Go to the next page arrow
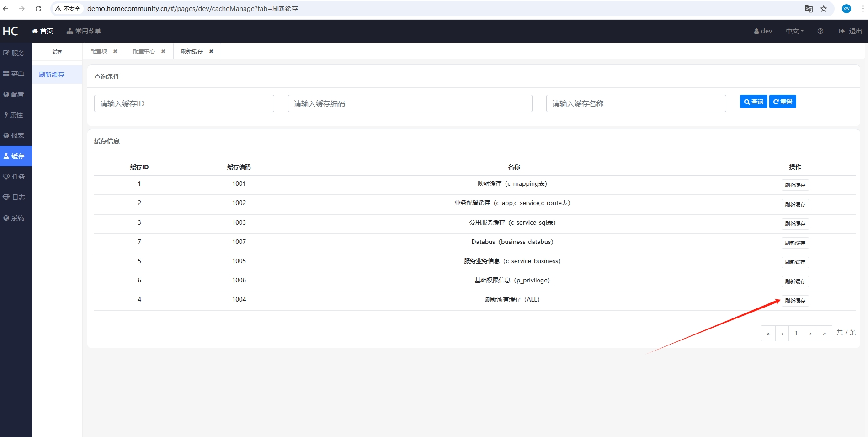The height and width of the screenshot is (437, 868). (810, 333)
